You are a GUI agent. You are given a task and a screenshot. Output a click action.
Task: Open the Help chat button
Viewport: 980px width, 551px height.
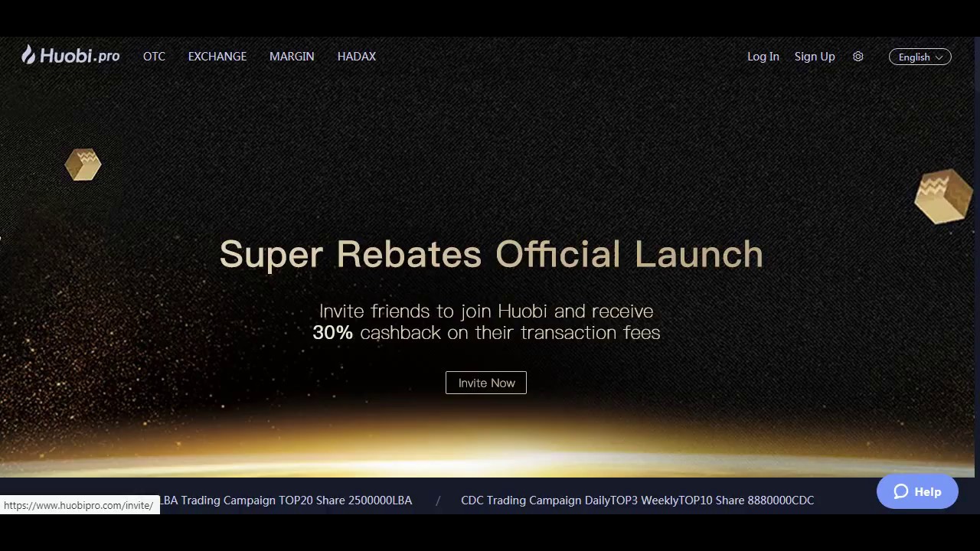[x=917, y=491]
